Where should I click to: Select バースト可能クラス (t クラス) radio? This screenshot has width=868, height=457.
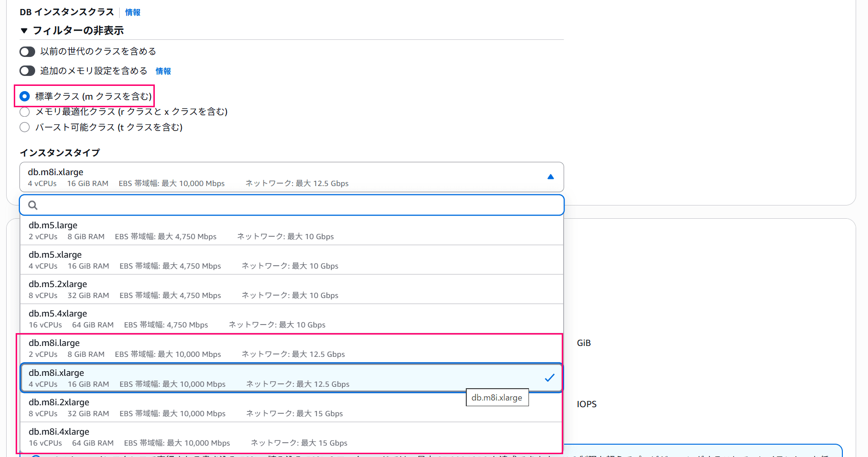coord(25,127)
